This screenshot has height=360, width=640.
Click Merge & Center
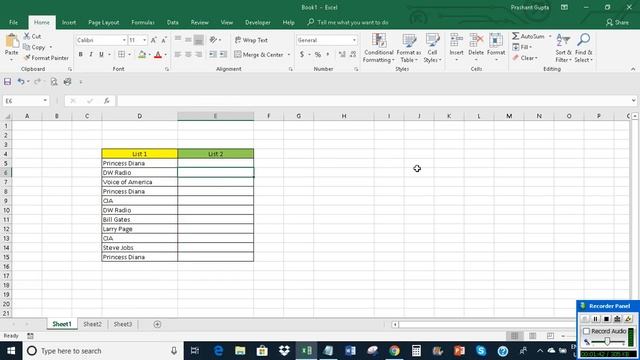(x=259, y=54)
